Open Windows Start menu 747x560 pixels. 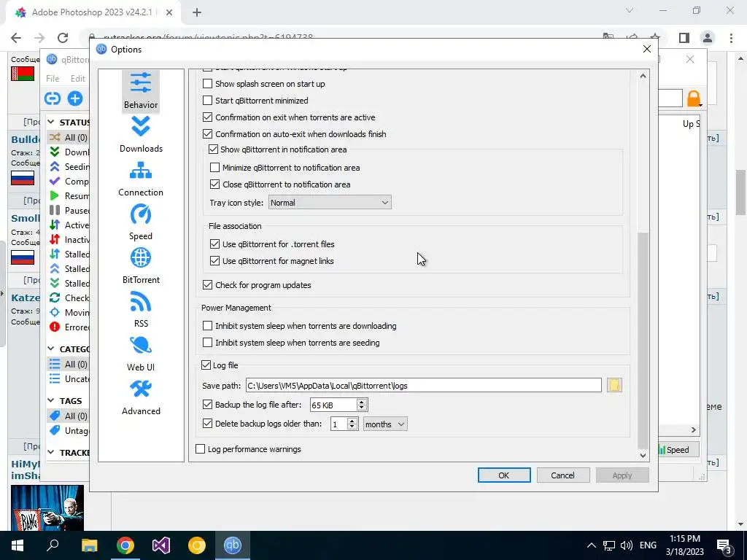[x=18, y=545]
